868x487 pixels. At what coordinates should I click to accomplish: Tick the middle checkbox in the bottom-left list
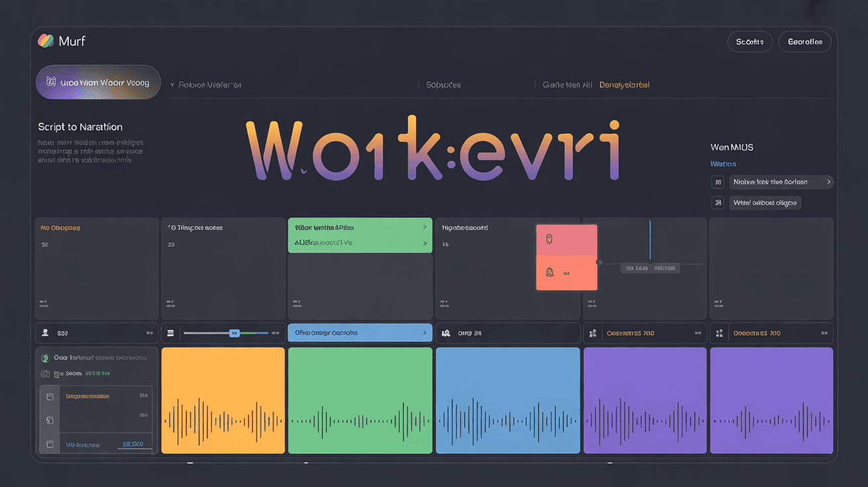pyautogui.click(x=49, y=420)
